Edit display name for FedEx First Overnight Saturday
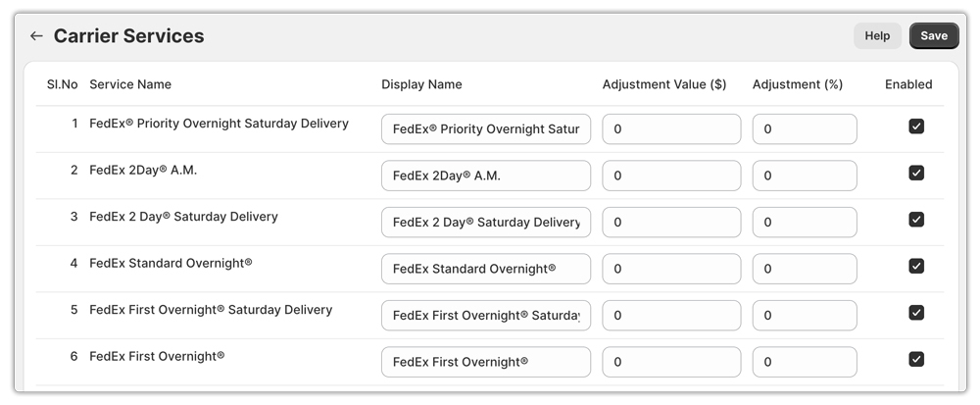 pyautogui.click(x=486, y=316)
